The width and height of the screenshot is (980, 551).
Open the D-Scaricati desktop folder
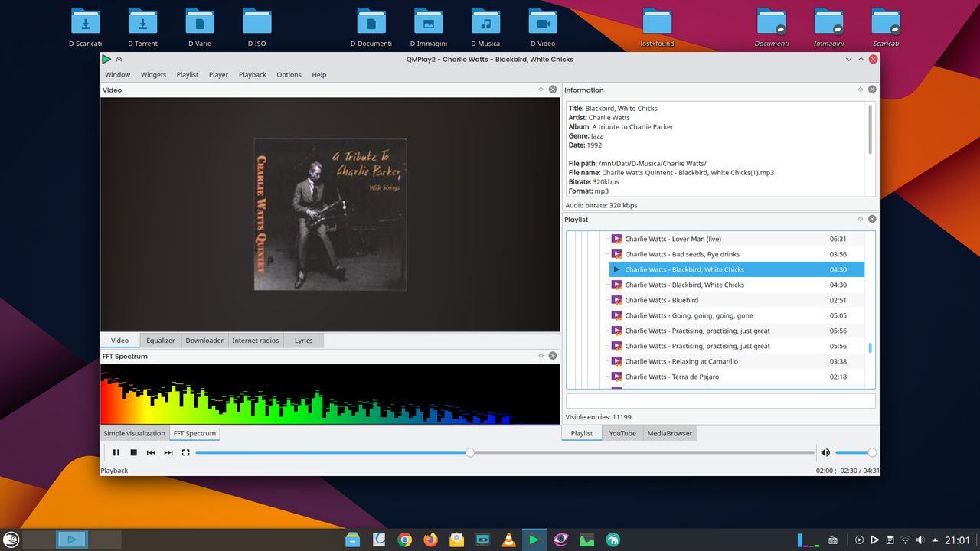point(85,27)
